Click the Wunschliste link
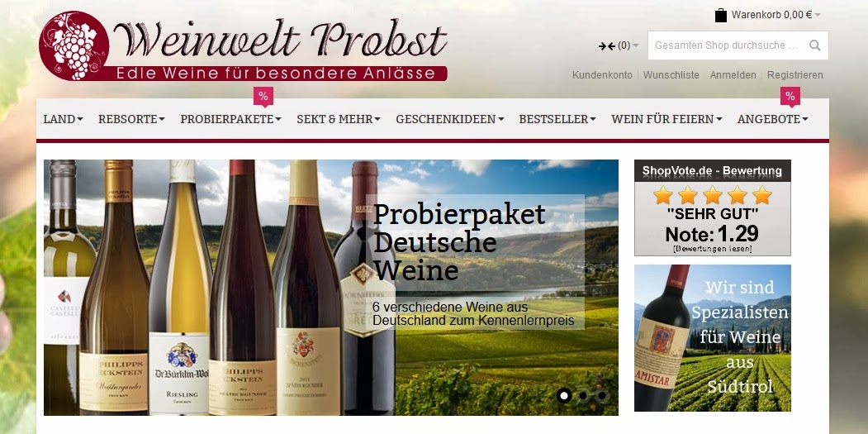Image resolution: width=868 pixels, height=434 pixels. 671,75
